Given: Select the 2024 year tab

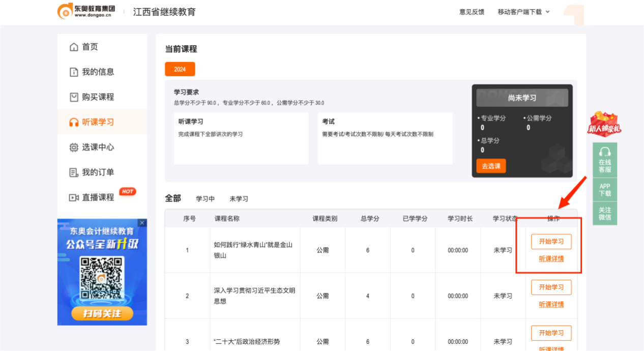Looking at the screenshot, I should pos(180,69).
